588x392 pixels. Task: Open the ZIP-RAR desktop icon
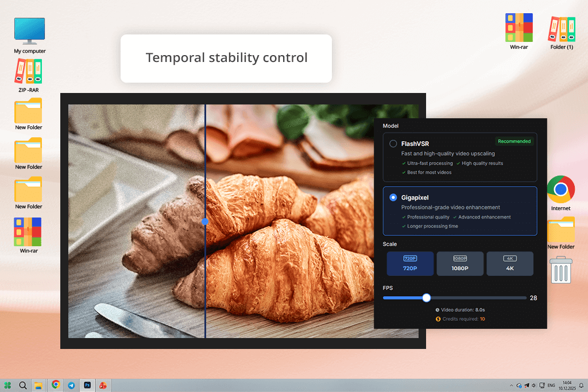(x=29, y=75)
